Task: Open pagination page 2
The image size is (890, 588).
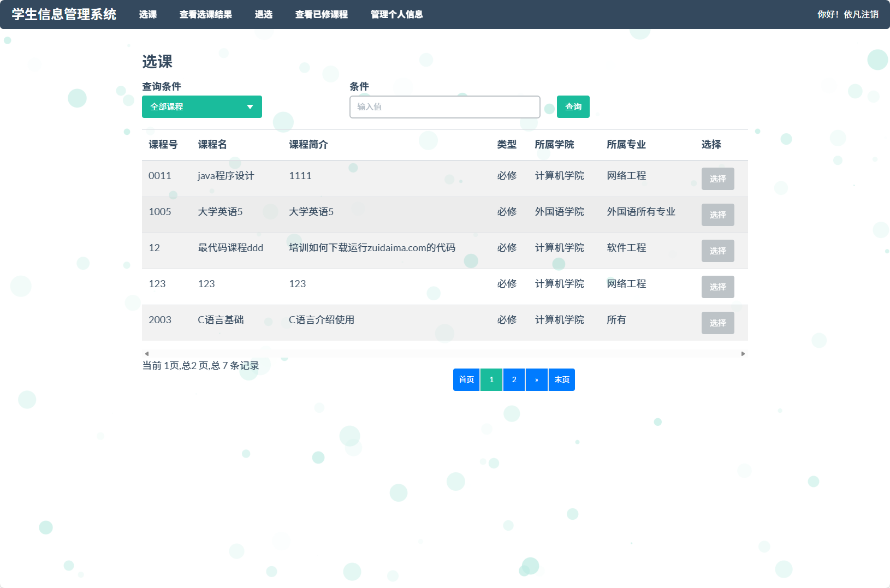Action: coord(513,379)
